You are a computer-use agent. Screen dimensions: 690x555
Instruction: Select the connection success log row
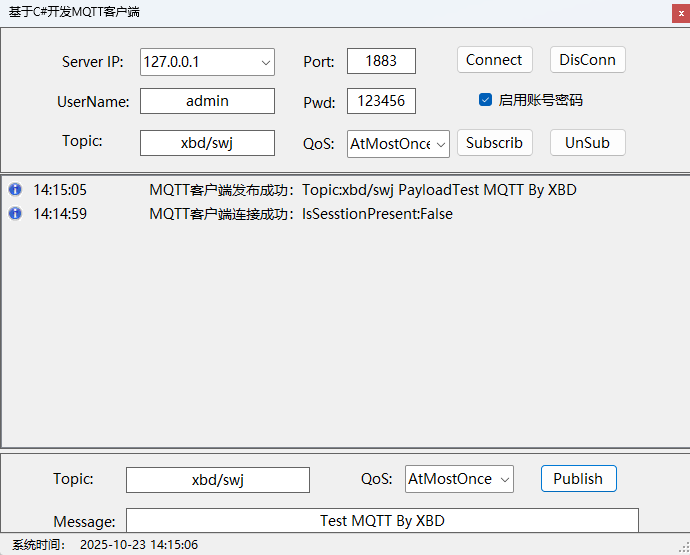click(x=300, y=214)
